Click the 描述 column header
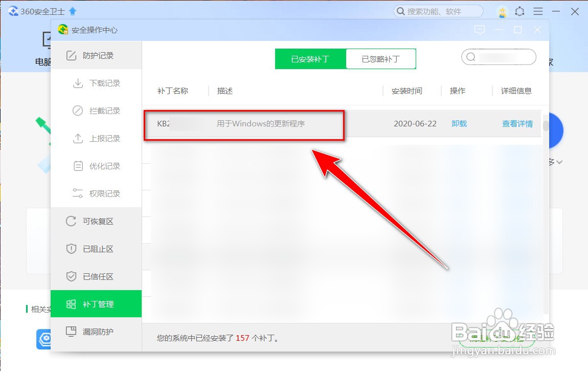Image resolution: width=588 pixels, height=371 pixels. tap(225, 91)
